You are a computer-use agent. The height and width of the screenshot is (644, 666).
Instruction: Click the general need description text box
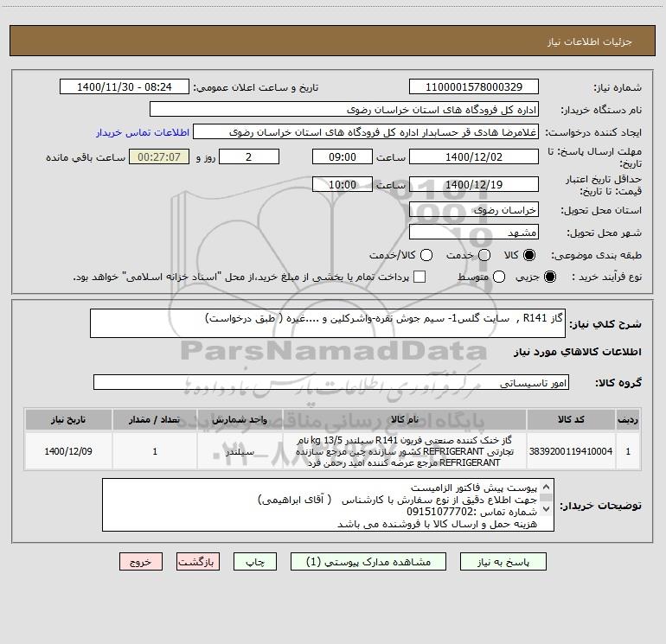pyautogui.click(x=328, y=323)
